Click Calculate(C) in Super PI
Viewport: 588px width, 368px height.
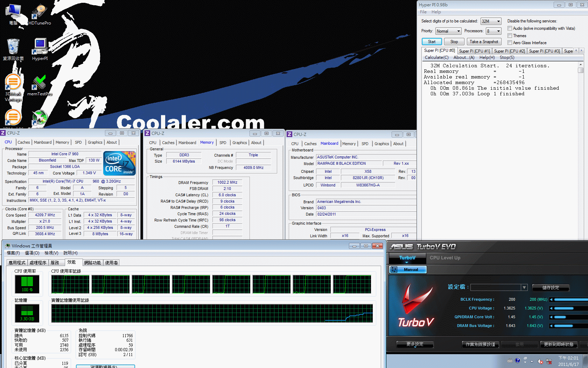(436, 57)
